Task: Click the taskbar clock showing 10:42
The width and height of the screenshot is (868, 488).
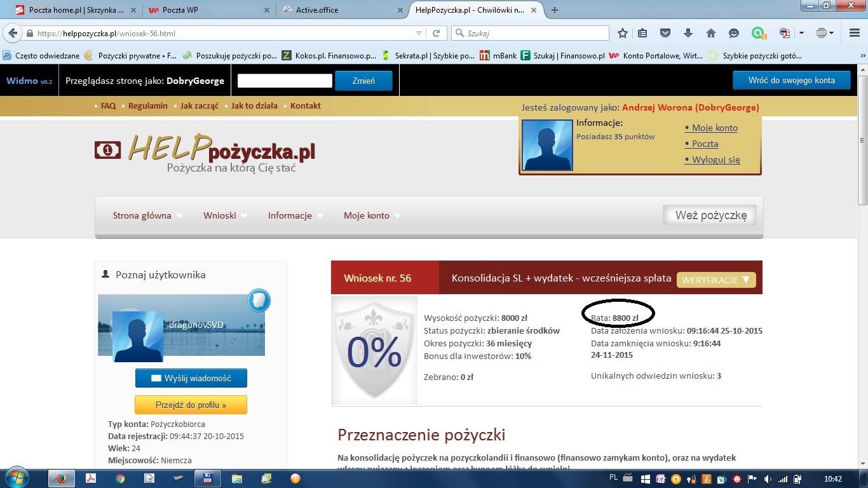Action: coord(832,479)
